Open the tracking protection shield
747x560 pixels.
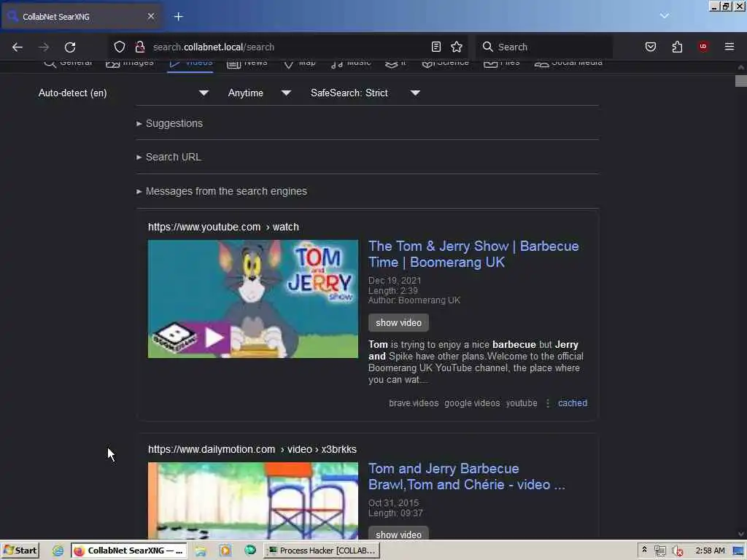pos(120,47)
